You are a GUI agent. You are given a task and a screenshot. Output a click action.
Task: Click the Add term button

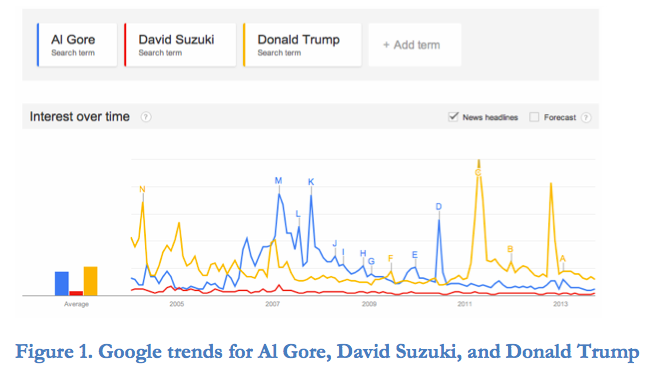415,45
